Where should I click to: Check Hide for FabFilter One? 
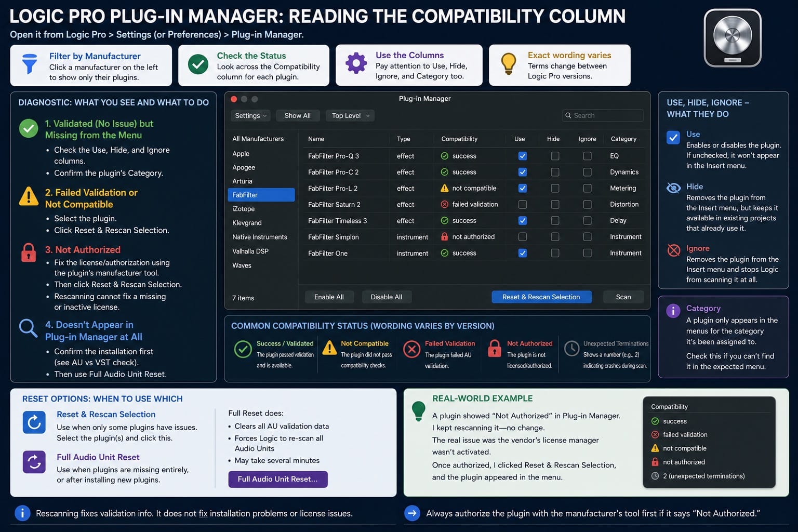555,253
